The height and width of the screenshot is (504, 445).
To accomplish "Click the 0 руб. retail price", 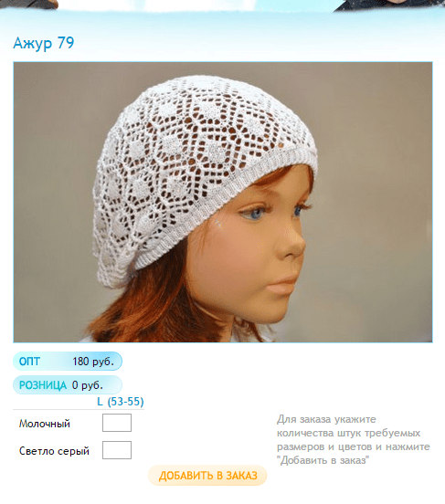I will tap(87, 385).
